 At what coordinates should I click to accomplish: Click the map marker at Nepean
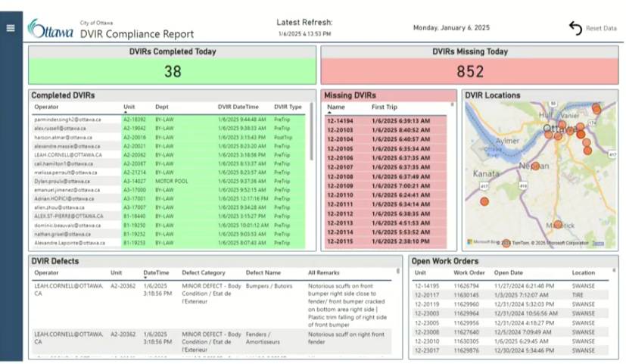point(535,166)
